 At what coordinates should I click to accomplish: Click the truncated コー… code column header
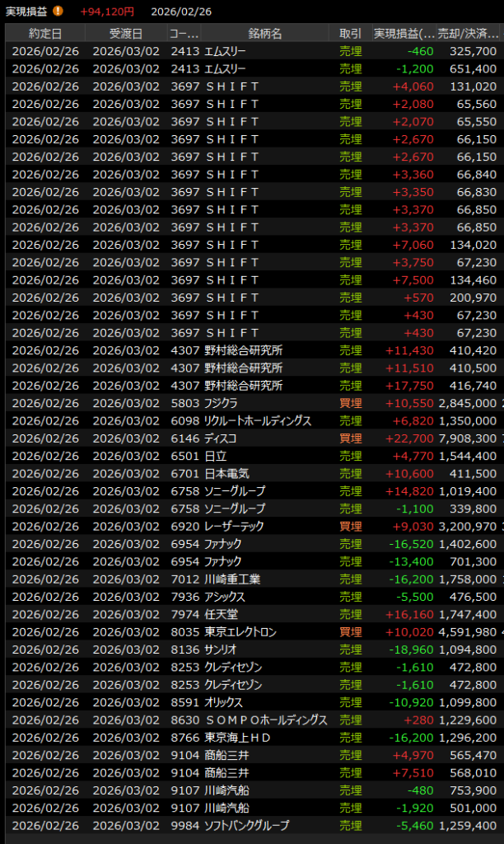tap(183, 33)
